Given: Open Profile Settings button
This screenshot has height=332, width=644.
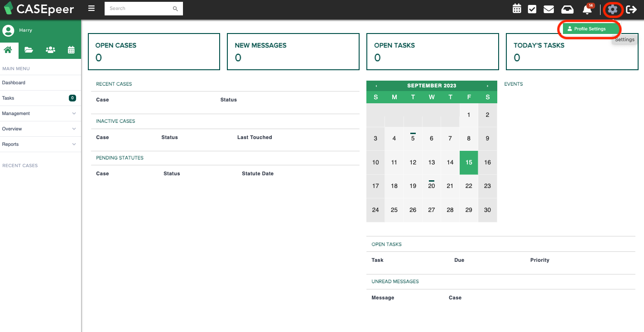Looking at the screenshot, I should [x=590, y=29].
